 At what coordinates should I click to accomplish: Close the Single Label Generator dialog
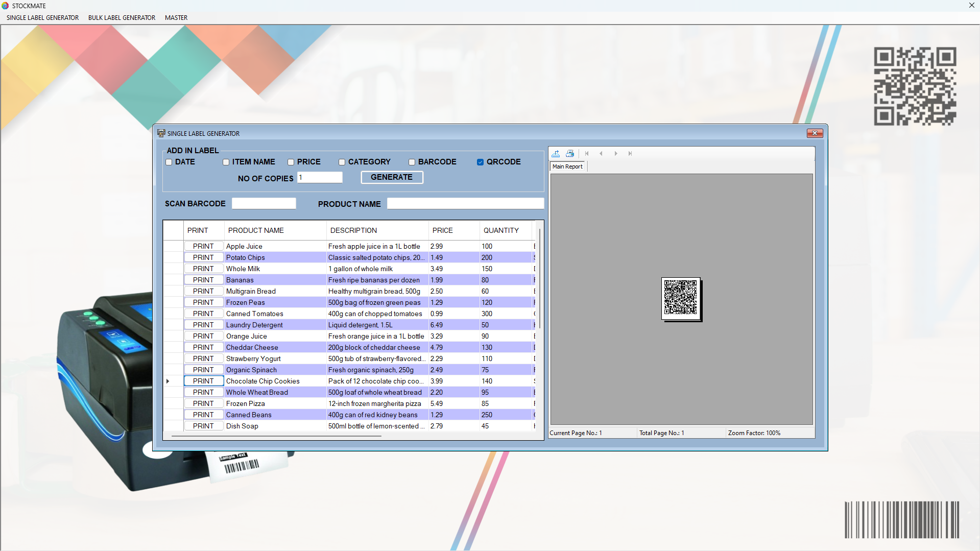click(815, 133)
